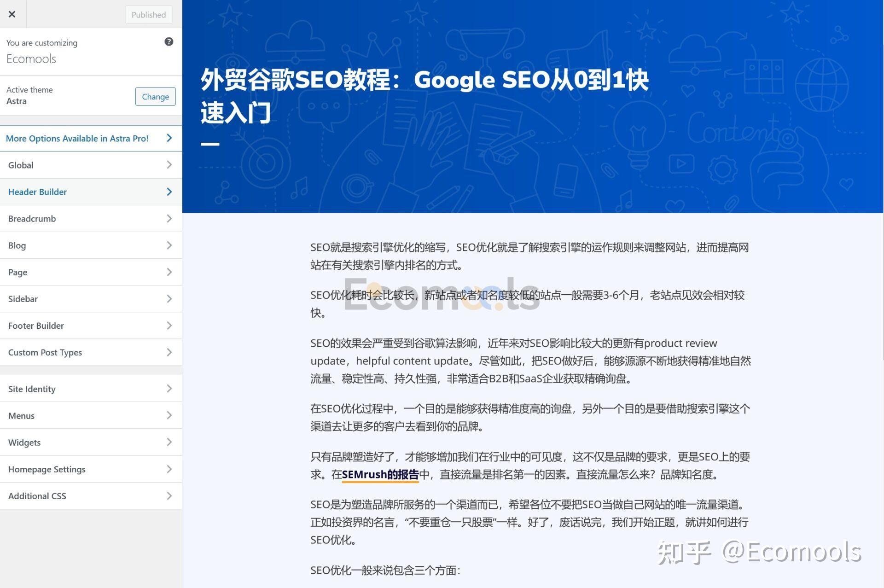
Task: Click the Widgets chevron icon
Action: tap(169, 442)
